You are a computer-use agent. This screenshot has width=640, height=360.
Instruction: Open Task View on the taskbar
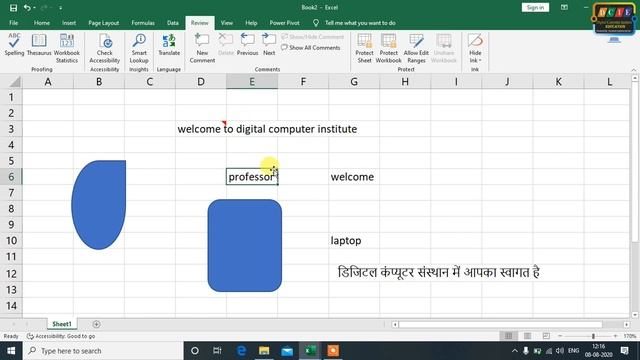(217, 351)
